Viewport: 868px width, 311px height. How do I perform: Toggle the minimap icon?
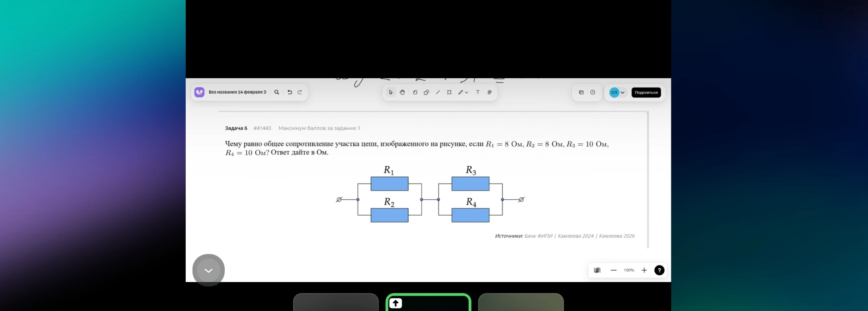coord(597,270)
